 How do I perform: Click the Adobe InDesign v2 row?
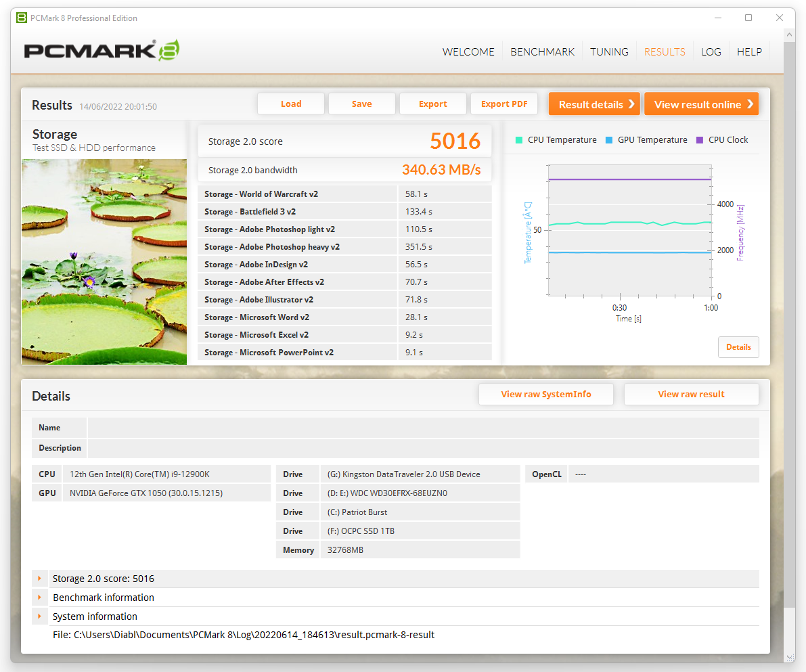click(344, 265)
